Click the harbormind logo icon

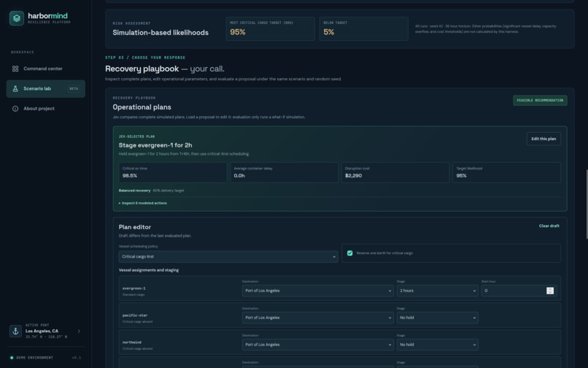click(17, 18)
